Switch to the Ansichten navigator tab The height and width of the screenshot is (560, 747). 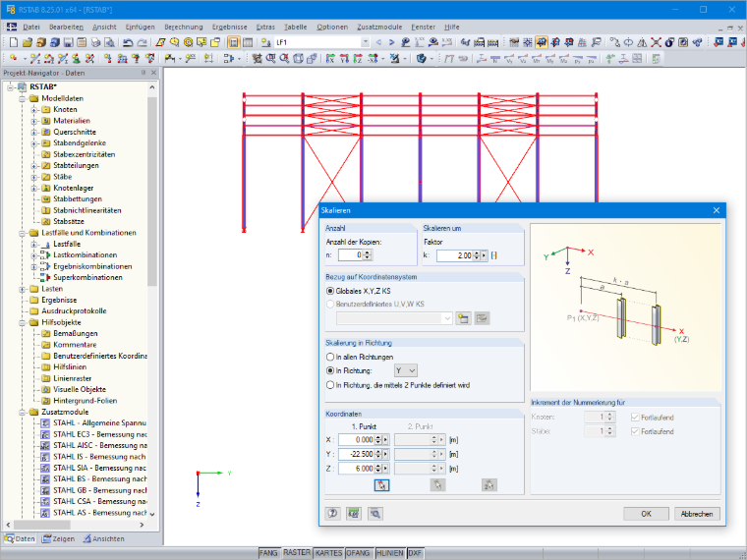(x=104, y=538)
